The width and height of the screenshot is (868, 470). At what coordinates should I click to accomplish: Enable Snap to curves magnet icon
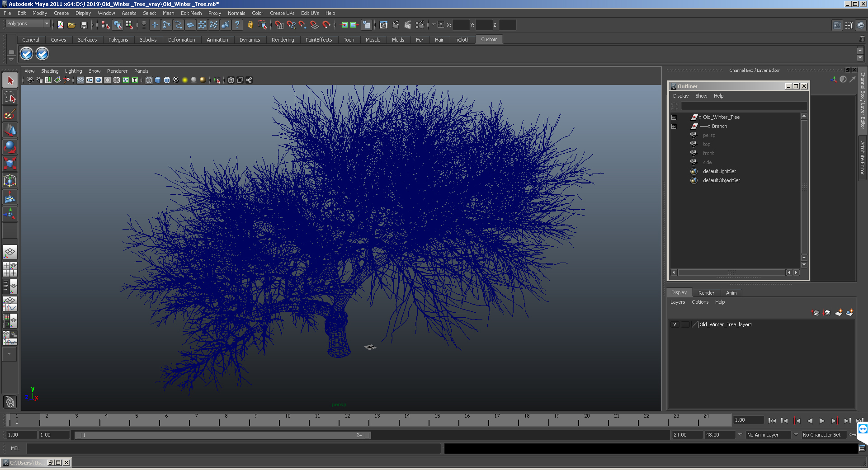point(291,25)
